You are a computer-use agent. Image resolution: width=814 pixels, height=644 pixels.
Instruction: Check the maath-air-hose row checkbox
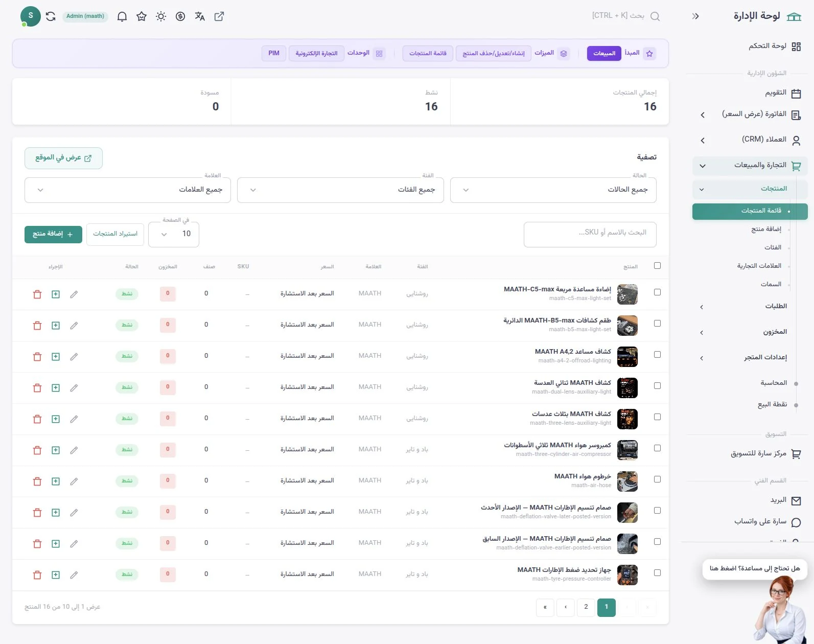tap(657, 479)
